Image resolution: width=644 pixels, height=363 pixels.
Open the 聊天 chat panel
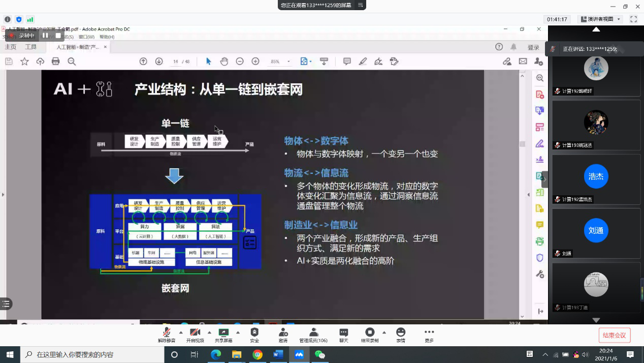pyautogui.click(x=344, y=335)
